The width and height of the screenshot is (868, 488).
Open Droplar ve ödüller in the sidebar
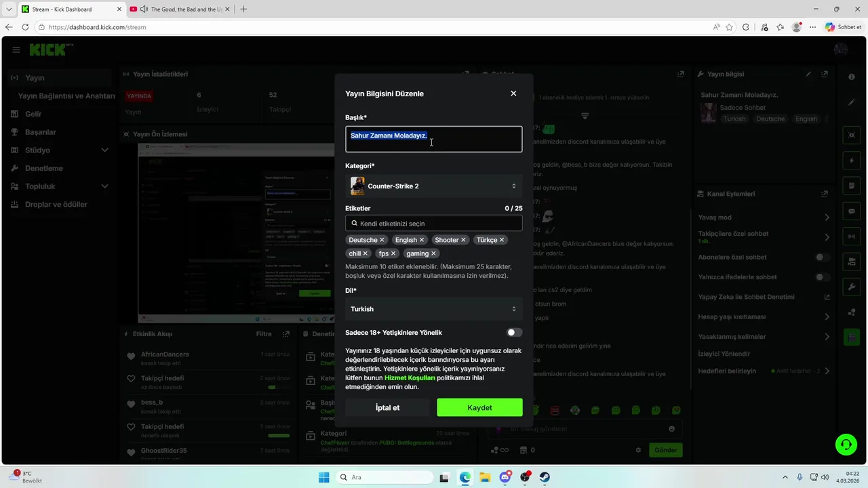[x=56, y=204]
